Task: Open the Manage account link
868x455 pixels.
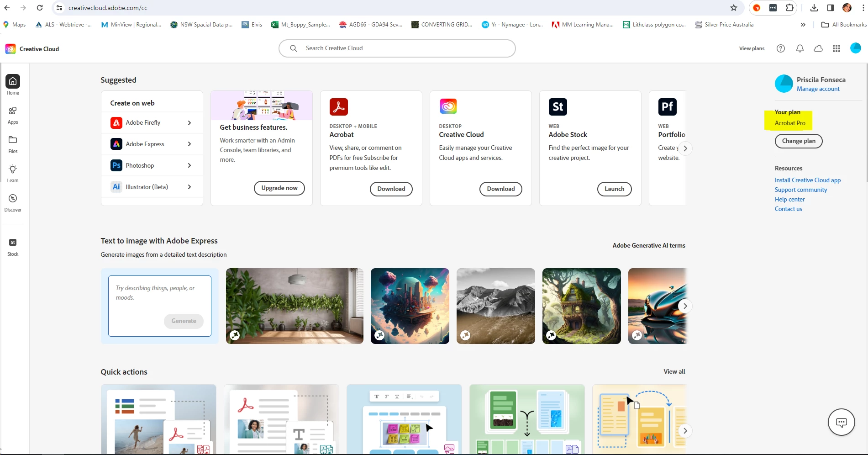Action: [x=818, y=89]
